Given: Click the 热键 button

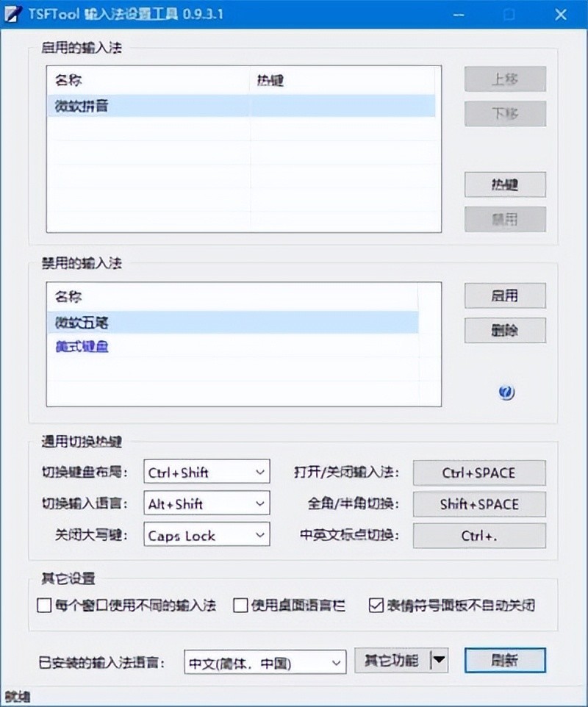Looking at the screenshot, I should [505, 184].
